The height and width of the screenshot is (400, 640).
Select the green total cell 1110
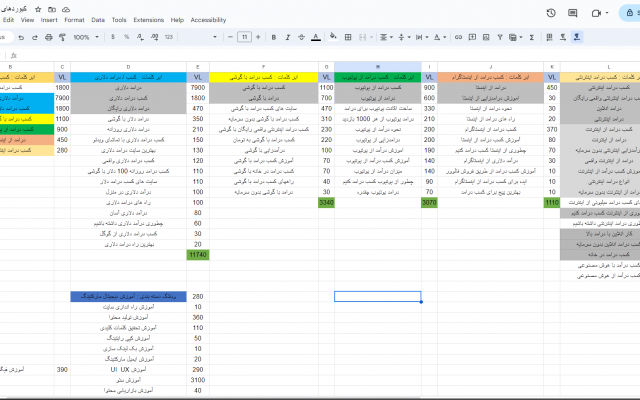551,202
